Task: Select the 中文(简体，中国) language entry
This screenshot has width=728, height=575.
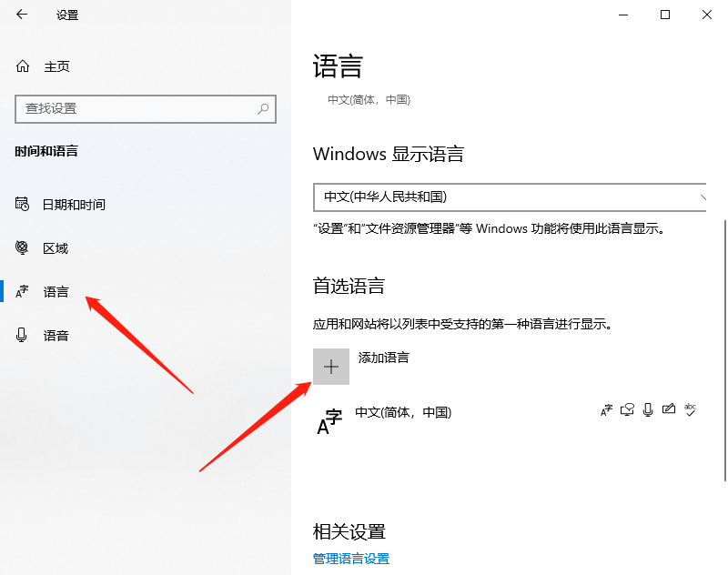Action: tap(509, 420)
